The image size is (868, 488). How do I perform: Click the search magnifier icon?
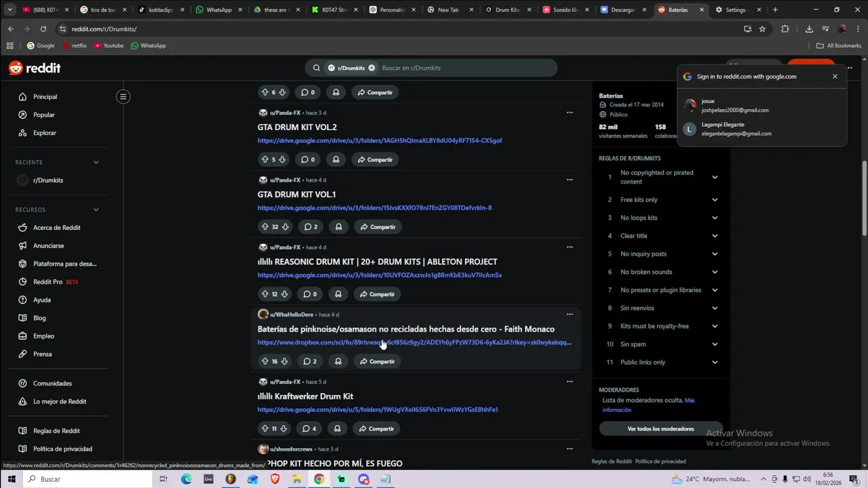click(x=316, y=68)
